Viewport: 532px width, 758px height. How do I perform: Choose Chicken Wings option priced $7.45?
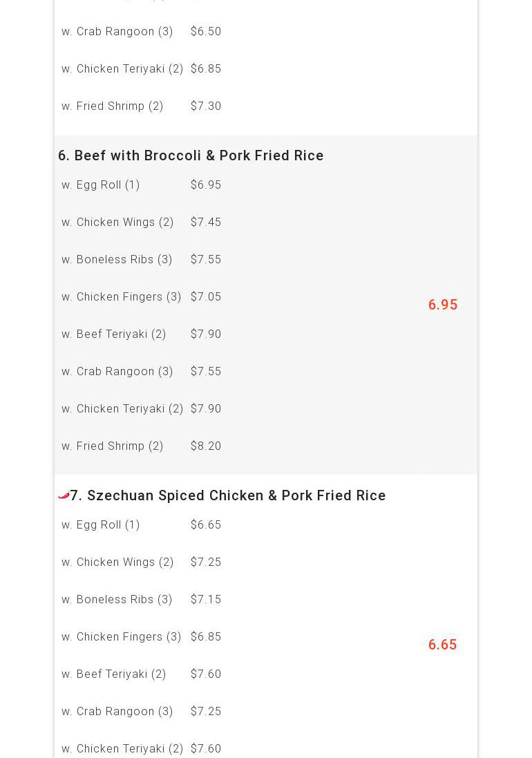pos(117,222)
